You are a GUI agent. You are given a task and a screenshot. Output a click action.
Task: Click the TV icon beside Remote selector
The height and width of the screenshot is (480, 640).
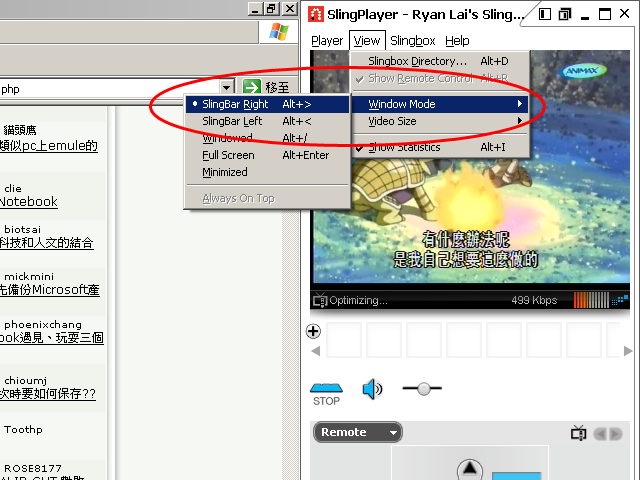(578, 433)
